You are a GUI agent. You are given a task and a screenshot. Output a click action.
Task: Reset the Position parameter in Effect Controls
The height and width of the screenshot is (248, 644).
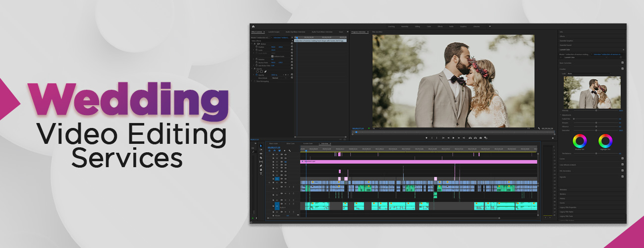292,47
